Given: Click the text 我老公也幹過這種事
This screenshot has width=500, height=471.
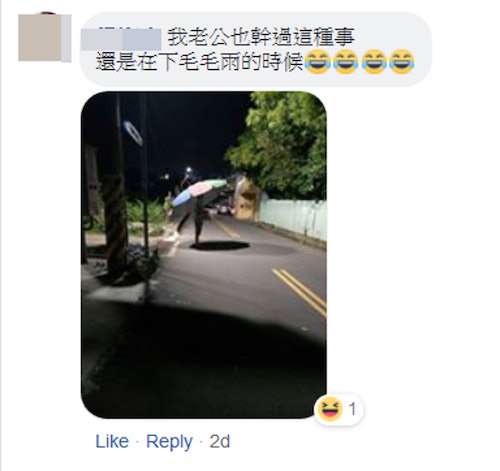Looking at the screenshot, I should (261, 37).
